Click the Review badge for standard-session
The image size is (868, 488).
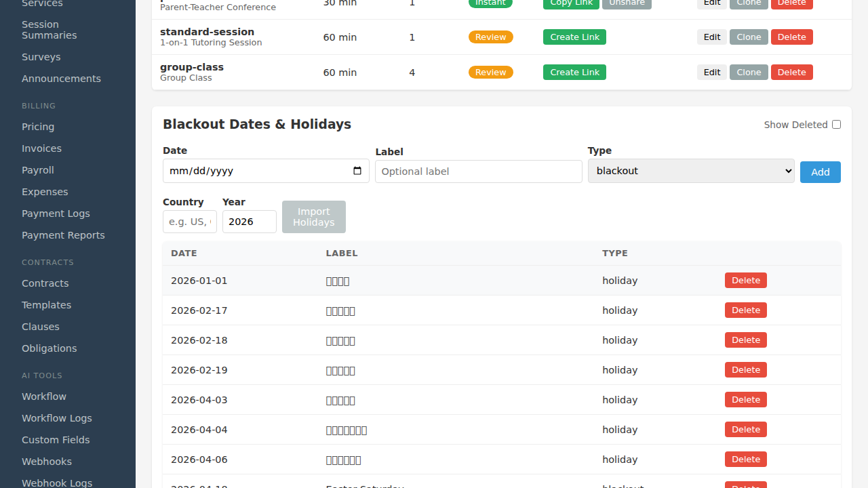(491, 37)
